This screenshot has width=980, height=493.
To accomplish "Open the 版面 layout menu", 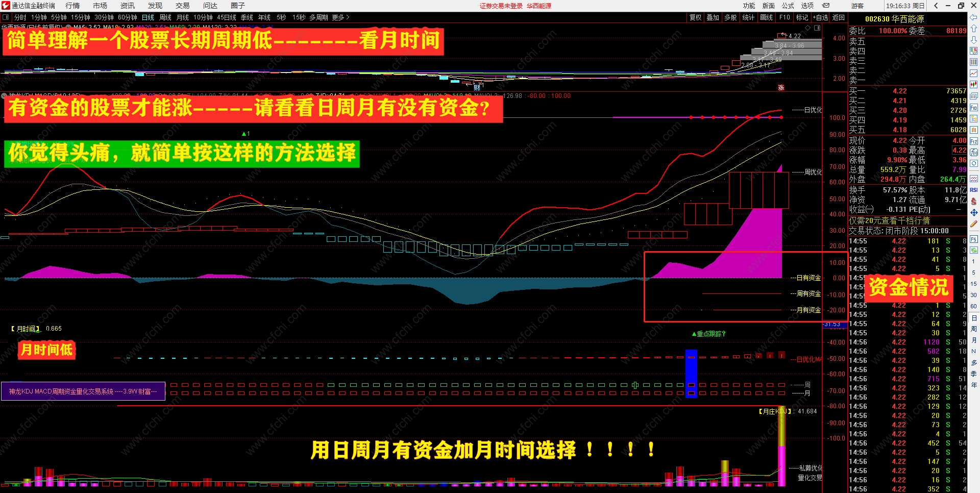I will [x=768, y=6].
